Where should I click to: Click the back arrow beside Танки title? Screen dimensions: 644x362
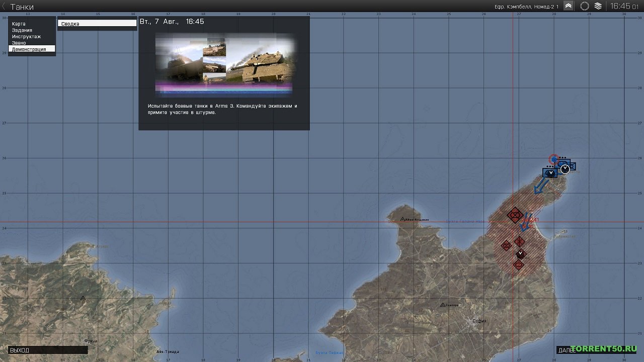tap(4, 7)
